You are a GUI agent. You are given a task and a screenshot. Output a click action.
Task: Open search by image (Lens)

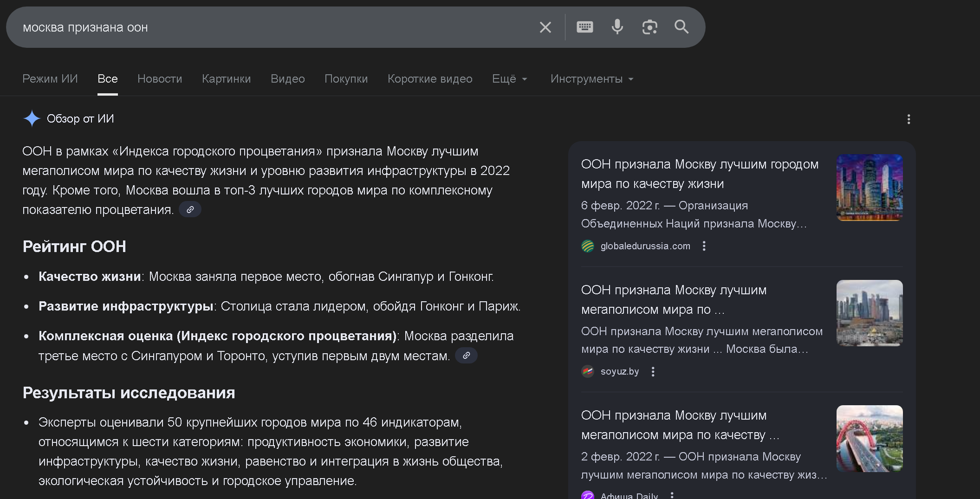click(x=649, y=27)
